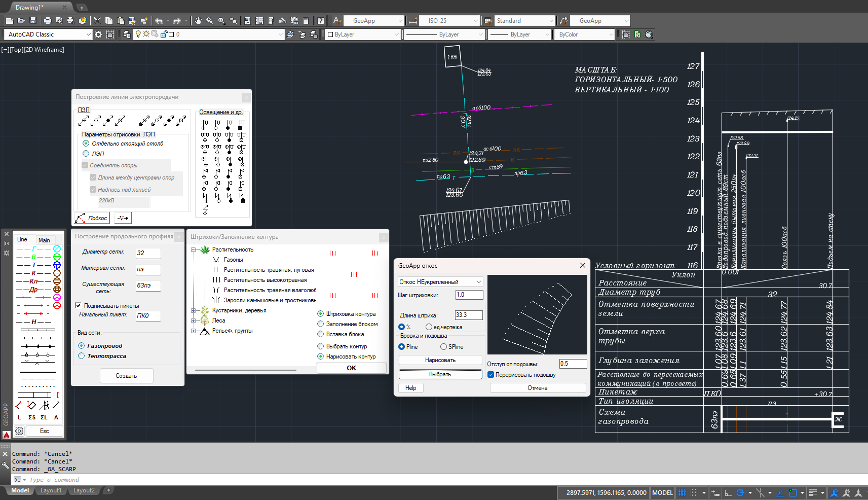The image size is (868, 500).
Task: Switch to the Main palette tab
Action: point(44,240)
